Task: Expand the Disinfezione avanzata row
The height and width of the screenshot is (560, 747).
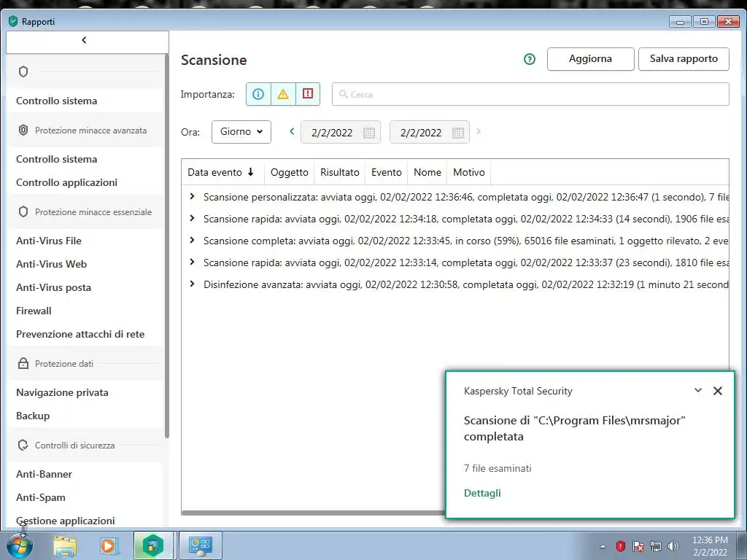Action: click(192, 284)
